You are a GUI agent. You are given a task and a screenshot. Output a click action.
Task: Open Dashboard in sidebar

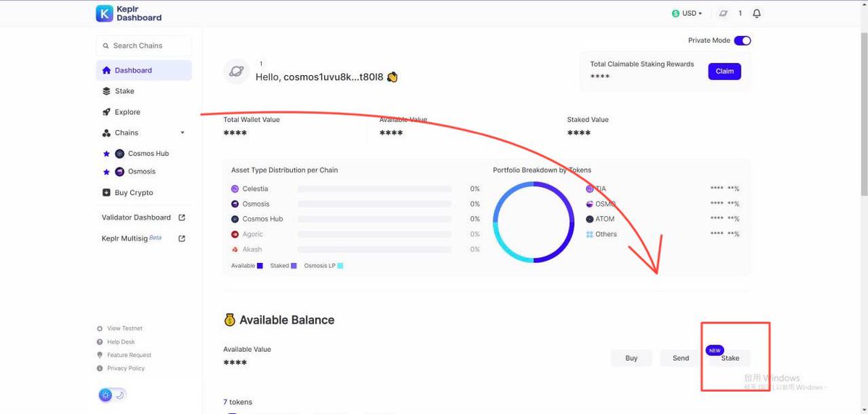coord(143,70)
